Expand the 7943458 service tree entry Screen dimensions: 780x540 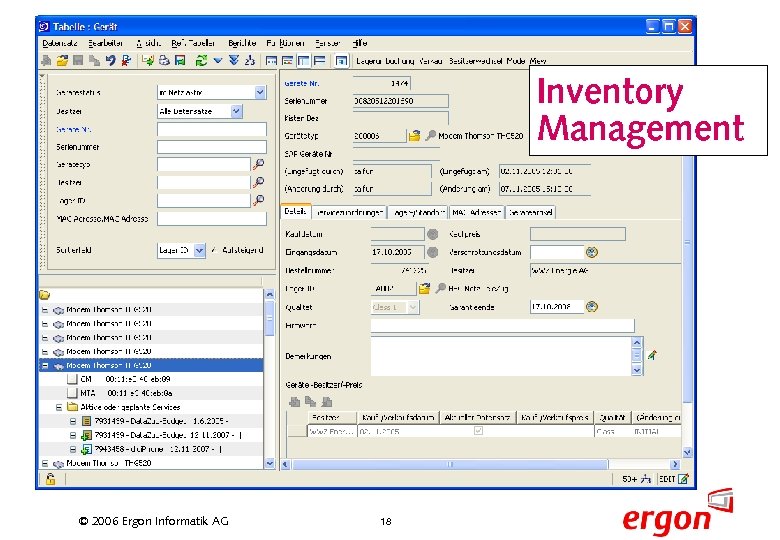pos(73,449)
